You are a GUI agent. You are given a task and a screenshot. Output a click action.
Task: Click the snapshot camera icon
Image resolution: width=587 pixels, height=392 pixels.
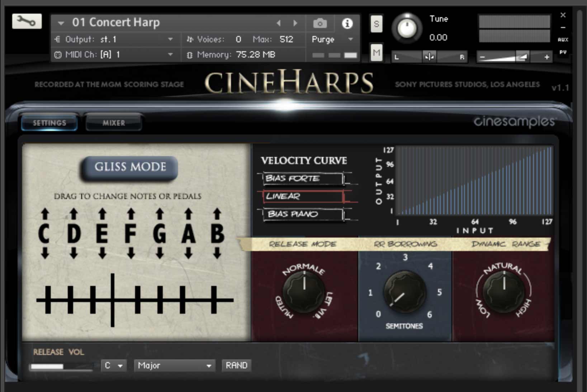[319, 23]
